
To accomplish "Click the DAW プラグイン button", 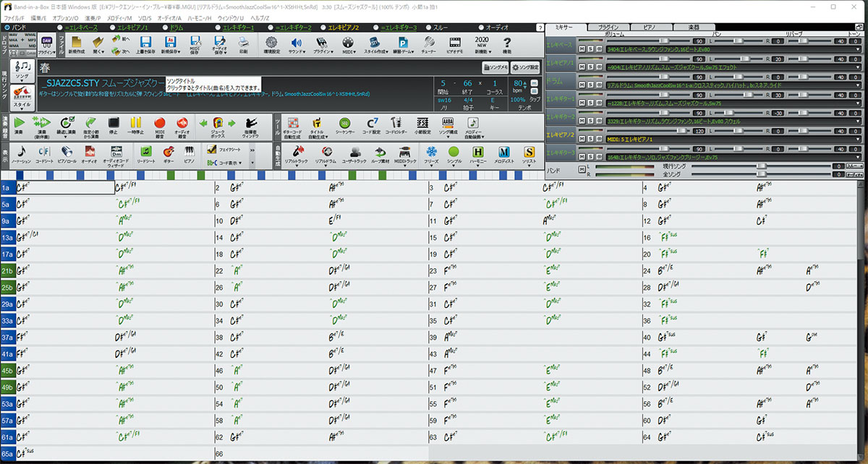I will tap(47, 46).
